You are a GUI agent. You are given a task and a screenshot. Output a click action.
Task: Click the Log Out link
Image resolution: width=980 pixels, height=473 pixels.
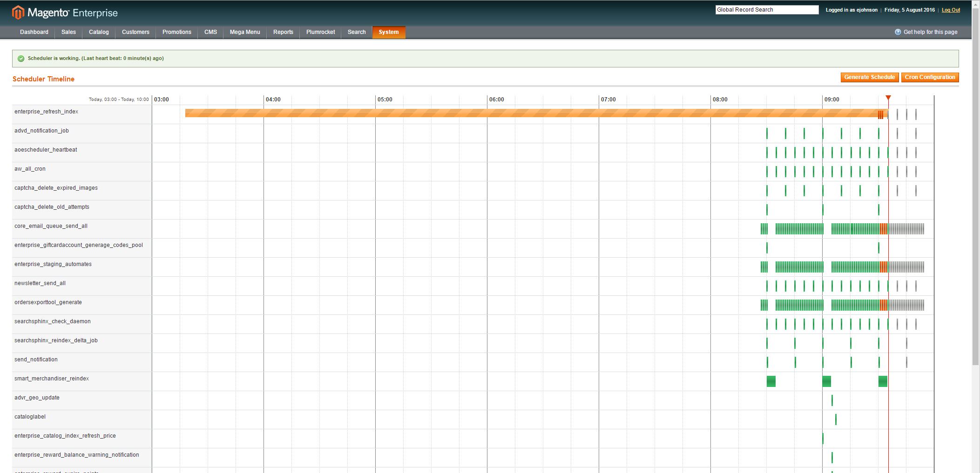(951, 10)
